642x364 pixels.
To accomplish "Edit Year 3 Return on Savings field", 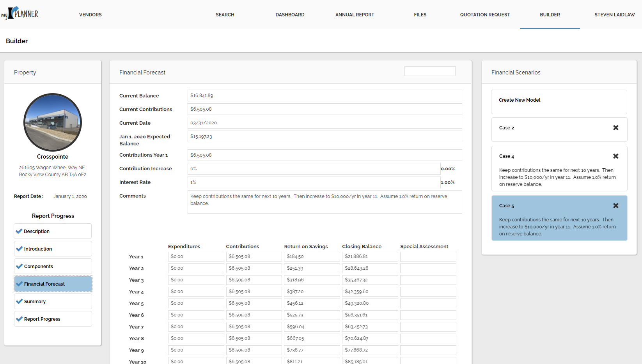I will [x=312, y=280].
